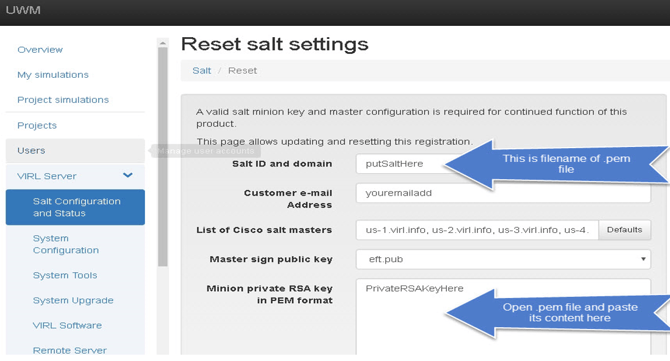Expand the VIRL Server menu section

[75, 176]
